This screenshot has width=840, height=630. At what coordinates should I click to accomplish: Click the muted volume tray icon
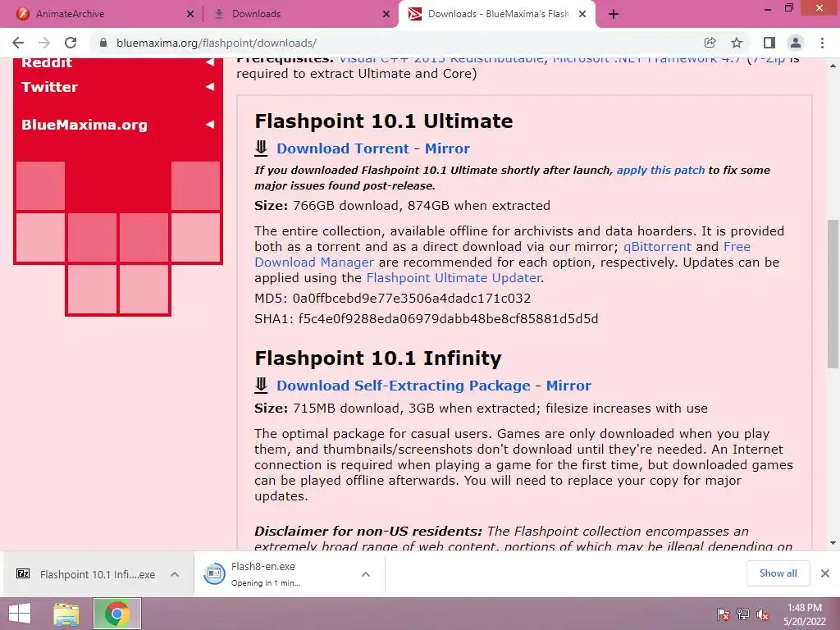tap(763, 614)
